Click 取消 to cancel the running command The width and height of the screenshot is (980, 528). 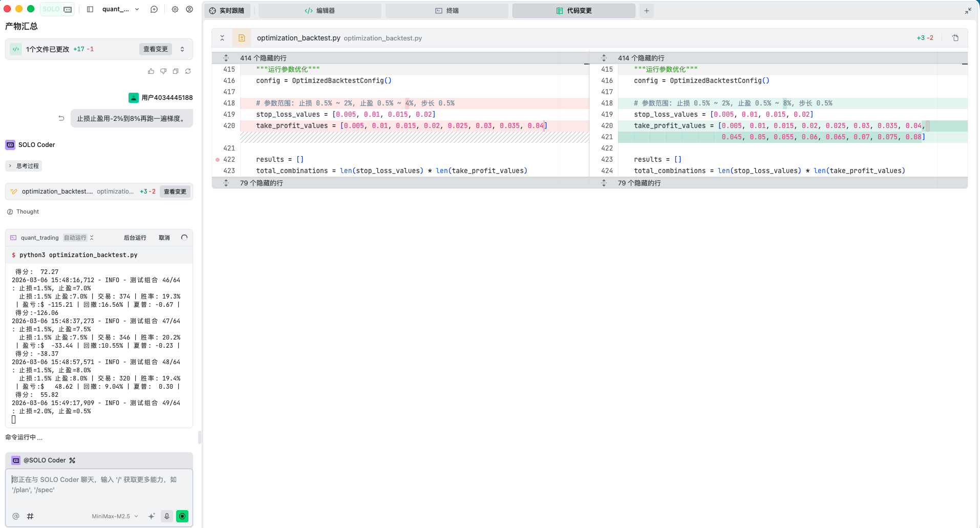coord(164,238)
